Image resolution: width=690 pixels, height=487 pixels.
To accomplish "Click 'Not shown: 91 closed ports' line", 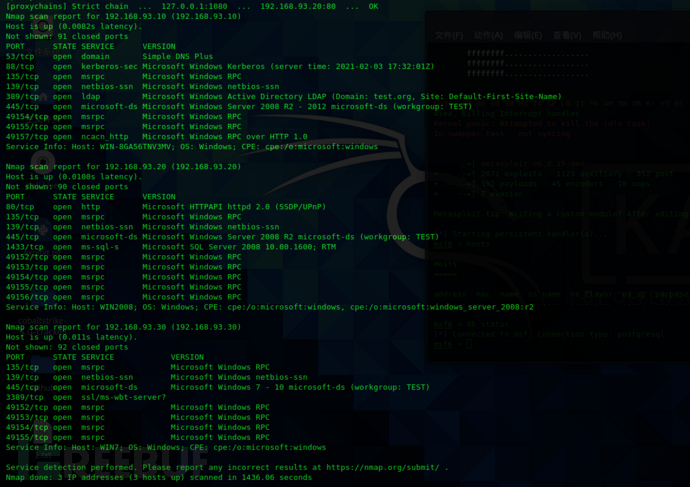I will click(x=67, y=37).
